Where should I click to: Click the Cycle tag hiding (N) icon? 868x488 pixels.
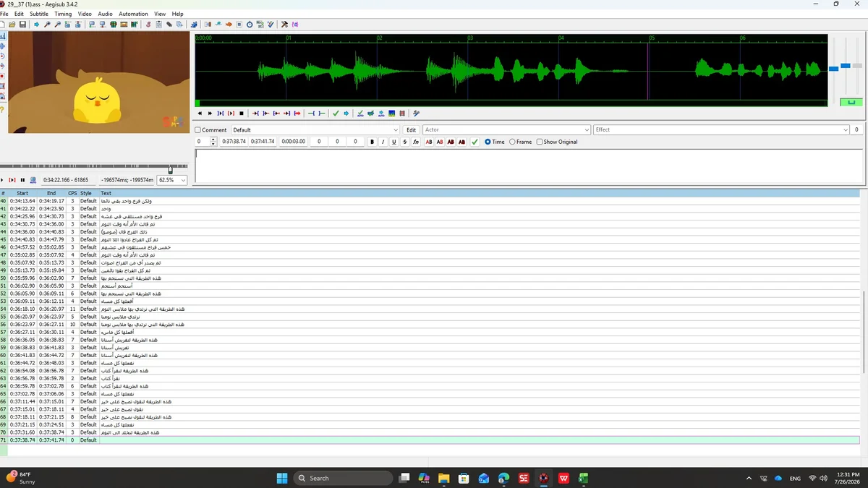point(295,24)
